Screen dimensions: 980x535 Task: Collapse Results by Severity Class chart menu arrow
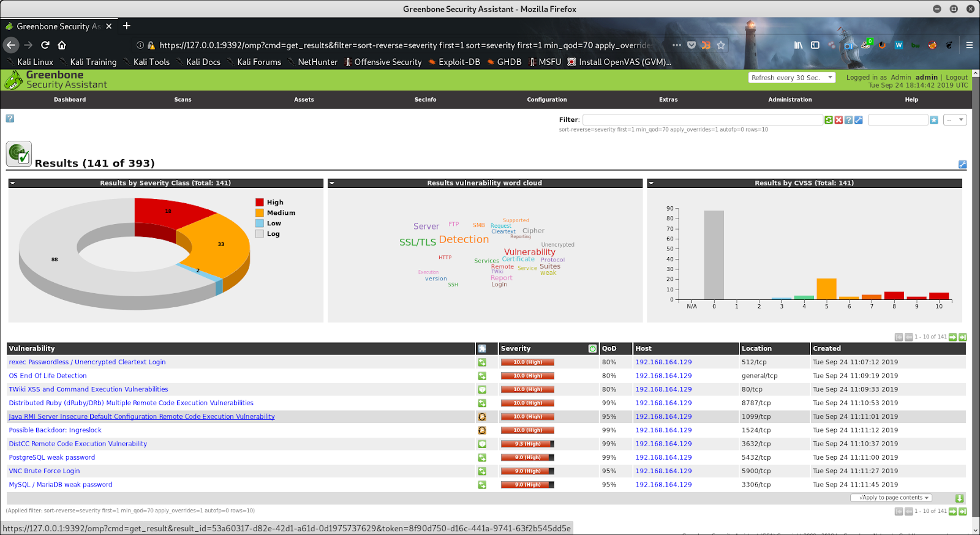click(x=12, y=183)
